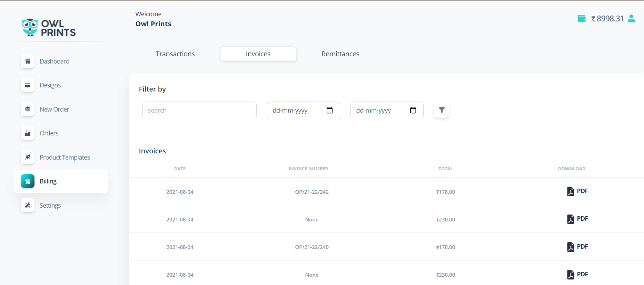Open calendar picker of first date field
Screen dimensions: 644x285
pyautogui.click(x=329, y=110)
